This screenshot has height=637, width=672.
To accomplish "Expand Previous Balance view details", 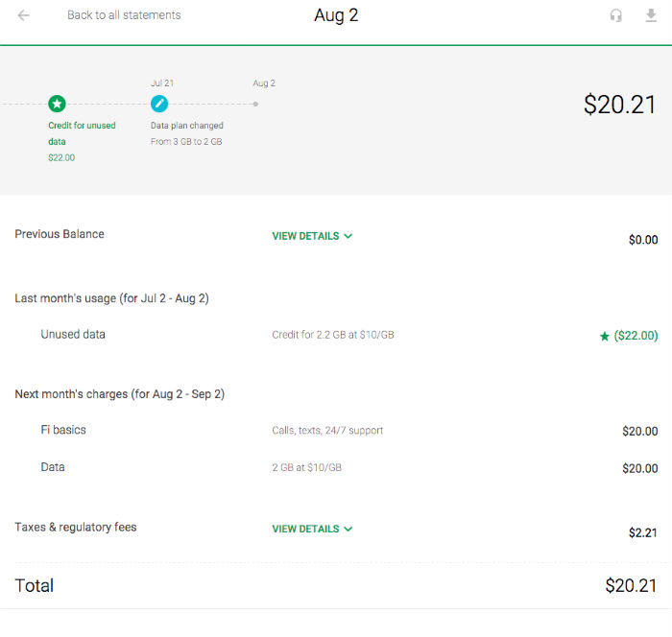I will tap(305, 236).
